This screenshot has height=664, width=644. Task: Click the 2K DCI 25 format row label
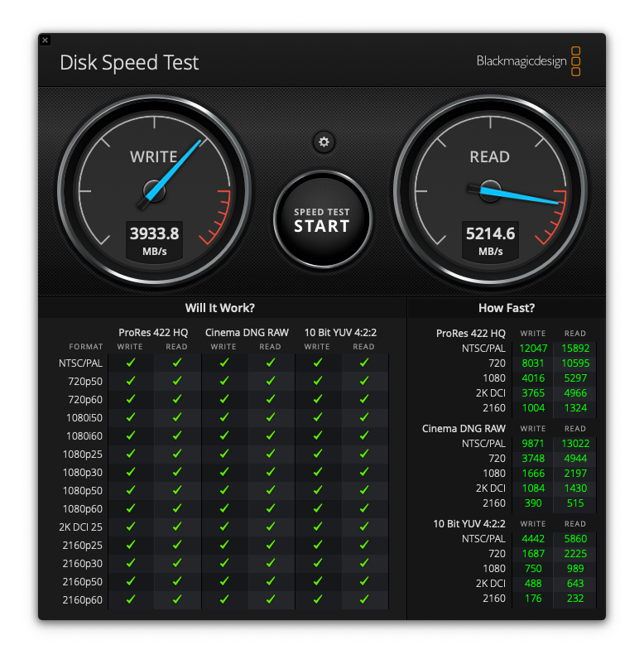80,527
